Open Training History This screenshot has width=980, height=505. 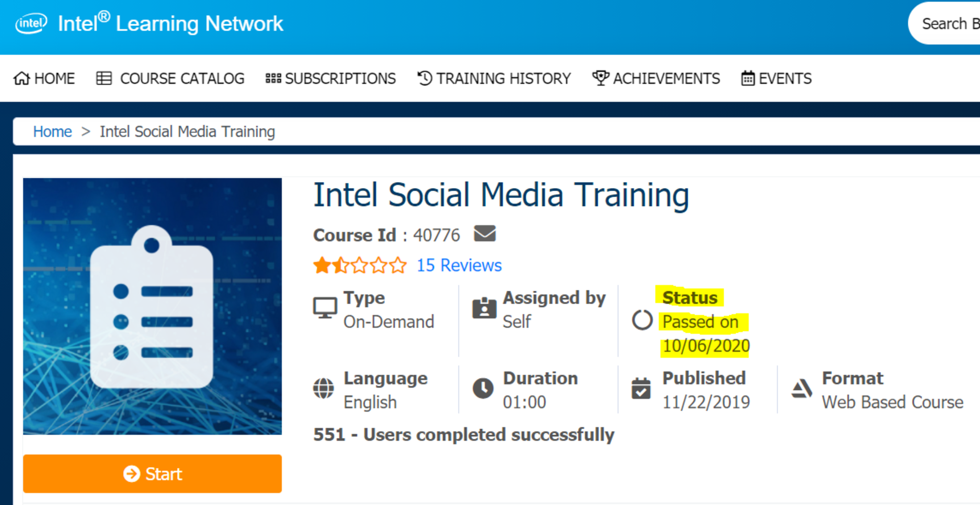pyautogui.click(x=494, y=78)
